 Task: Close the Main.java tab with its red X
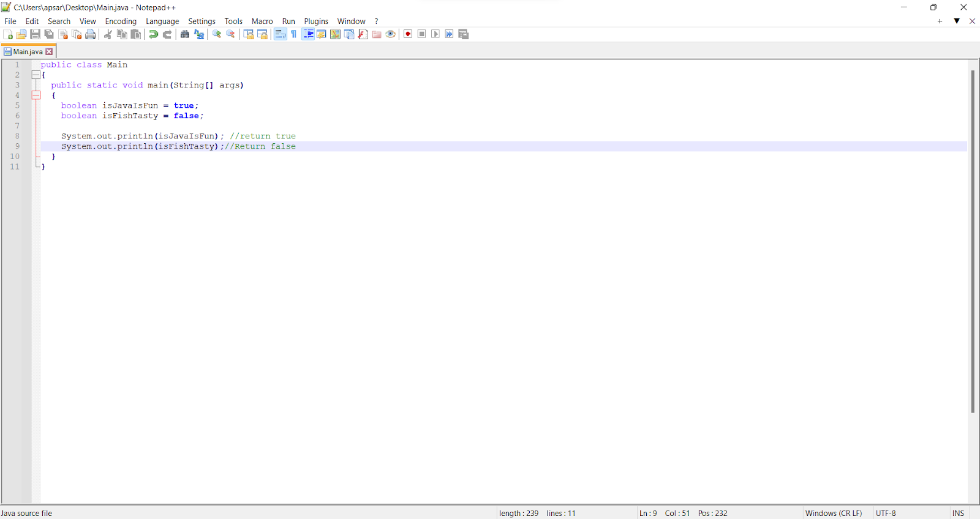pyautogui.click(x=50, y=52)
